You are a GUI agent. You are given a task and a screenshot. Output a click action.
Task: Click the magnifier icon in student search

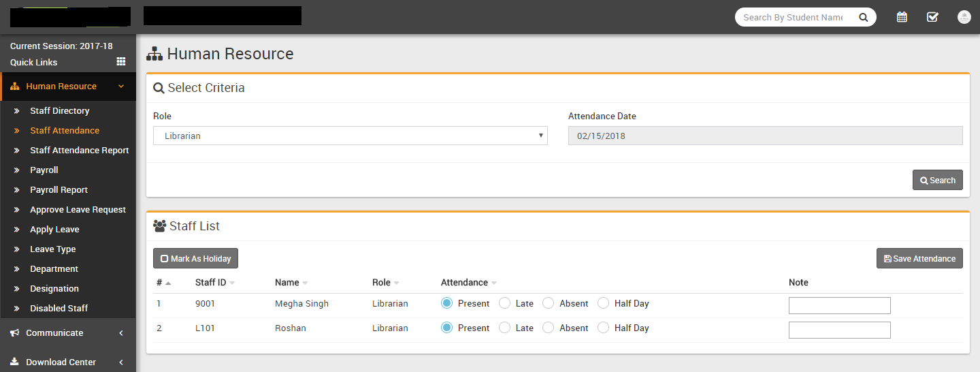tap(863, 18)
